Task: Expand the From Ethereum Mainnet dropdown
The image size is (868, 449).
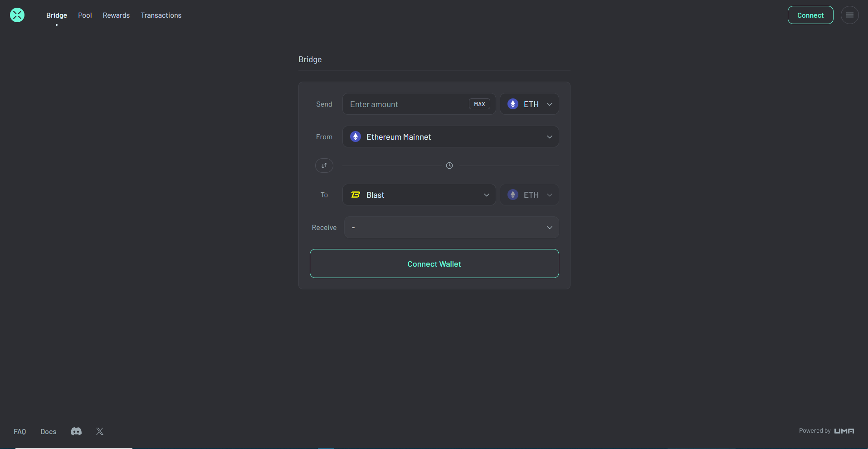Action: point(450,137)
